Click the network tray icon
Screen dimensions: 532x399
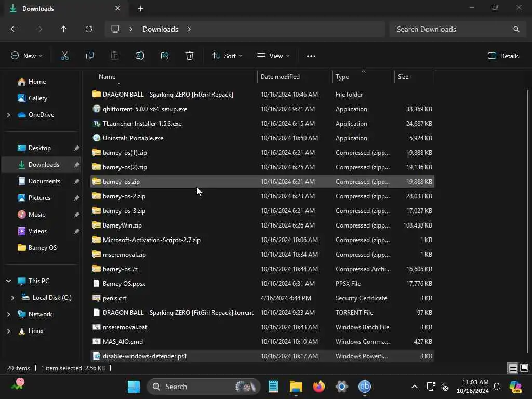(431, 387)
